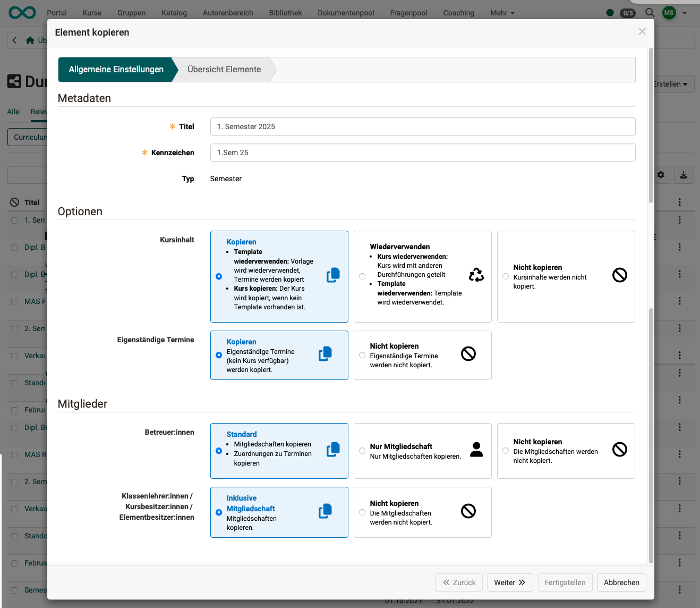Click the recycle icon in Wiederverwenden option

point(476,275)
